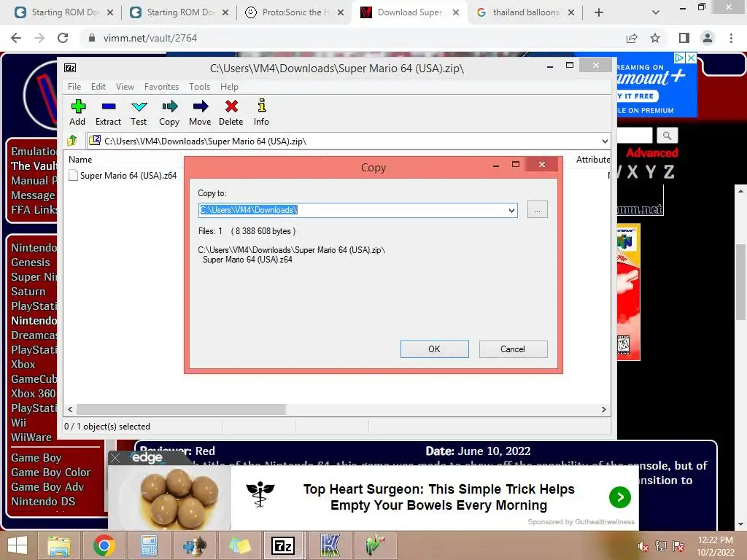Cancel the Copy dialog
The width and height of the screenshot is (747, 560).
tap(513, 349)
